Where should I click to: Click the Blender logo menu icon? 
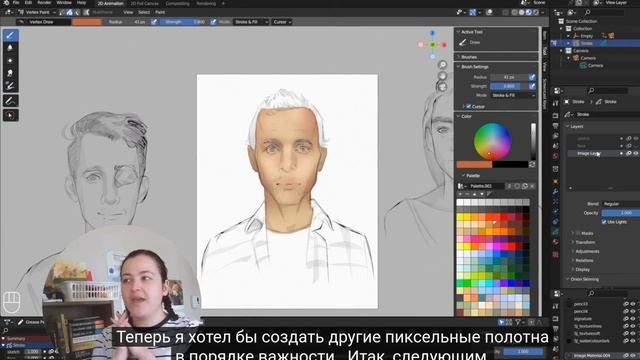(6, 3)
